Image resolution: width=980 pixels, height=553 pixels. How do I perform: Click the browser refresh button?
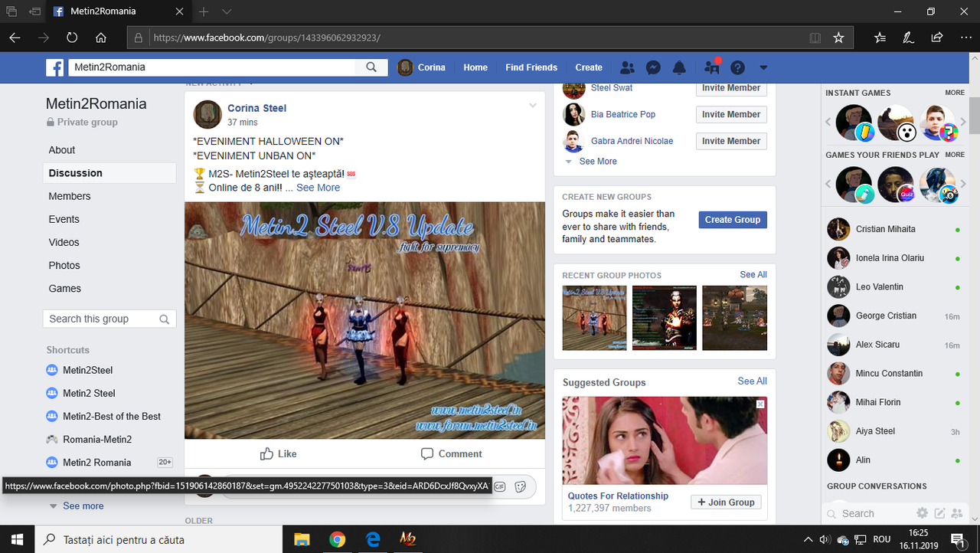[72, 38]
